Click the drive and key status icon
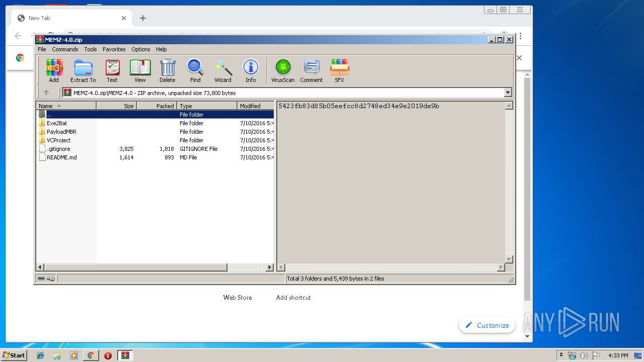 (x=46, y=279)
